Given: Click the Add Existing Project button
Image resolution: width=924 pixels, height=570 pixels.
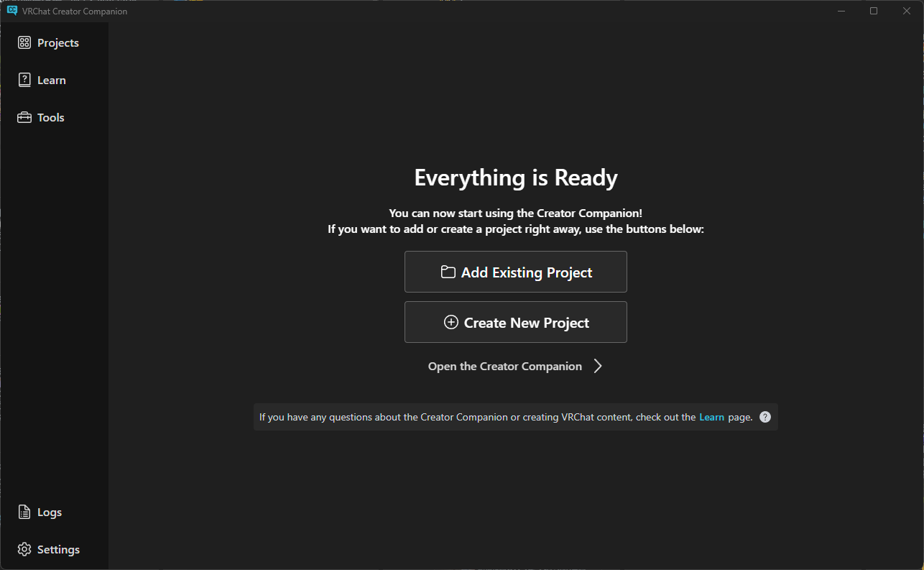Looking at the screenshot, I should click(x=516, y=272).
